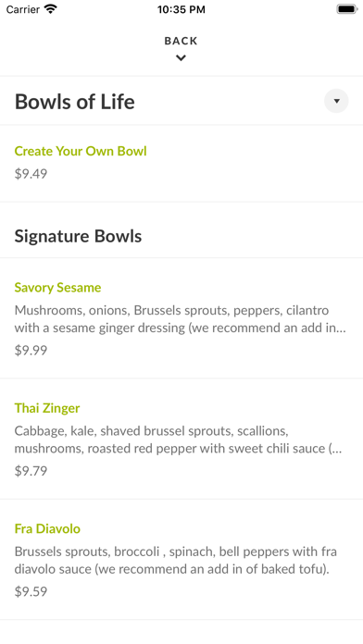Tap the Fra Diavolo description text
The height and width of the screenshot is (644, 363).
(176, 560)
